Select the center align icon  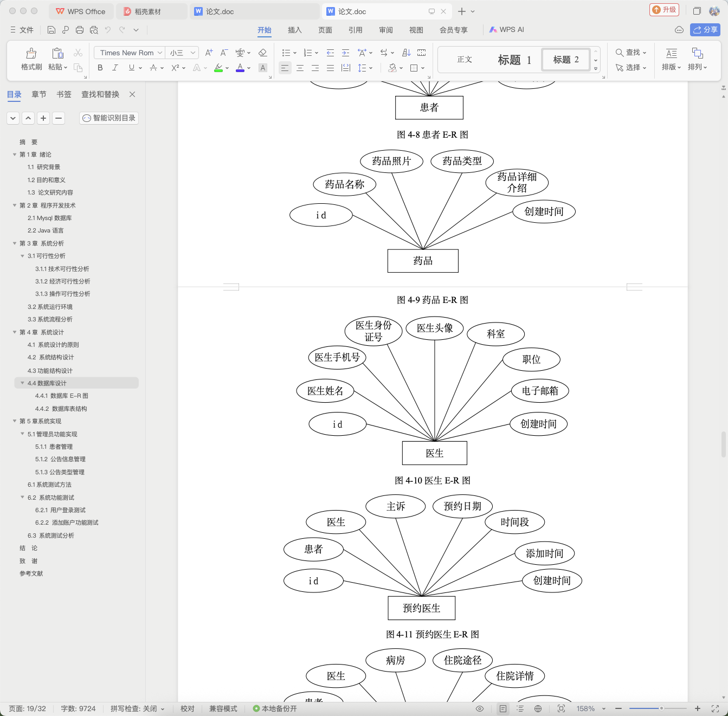pos(300,68)
